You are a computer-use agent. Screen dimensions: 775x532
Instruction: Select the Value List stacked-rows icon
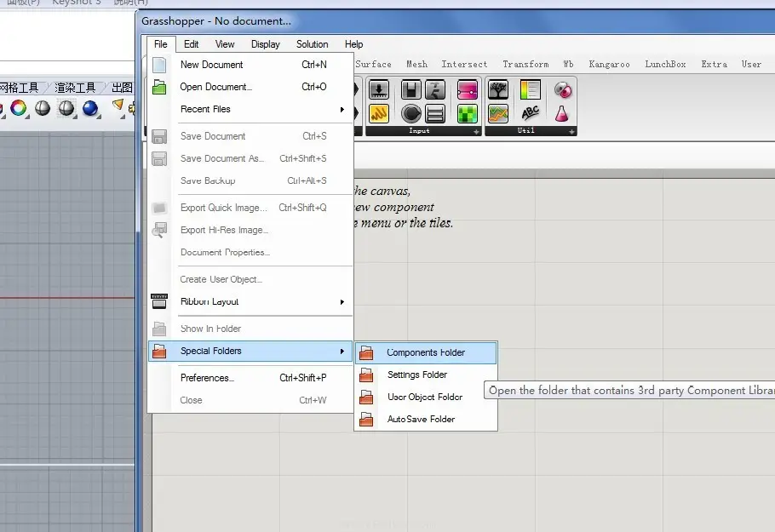[x=435, y=113]
